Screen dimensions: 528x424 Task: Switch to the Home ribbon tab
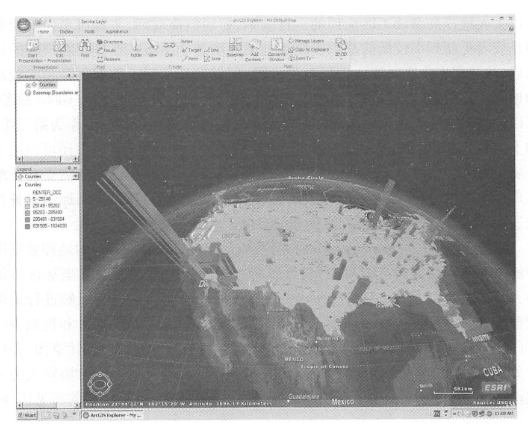pos(43,31)
